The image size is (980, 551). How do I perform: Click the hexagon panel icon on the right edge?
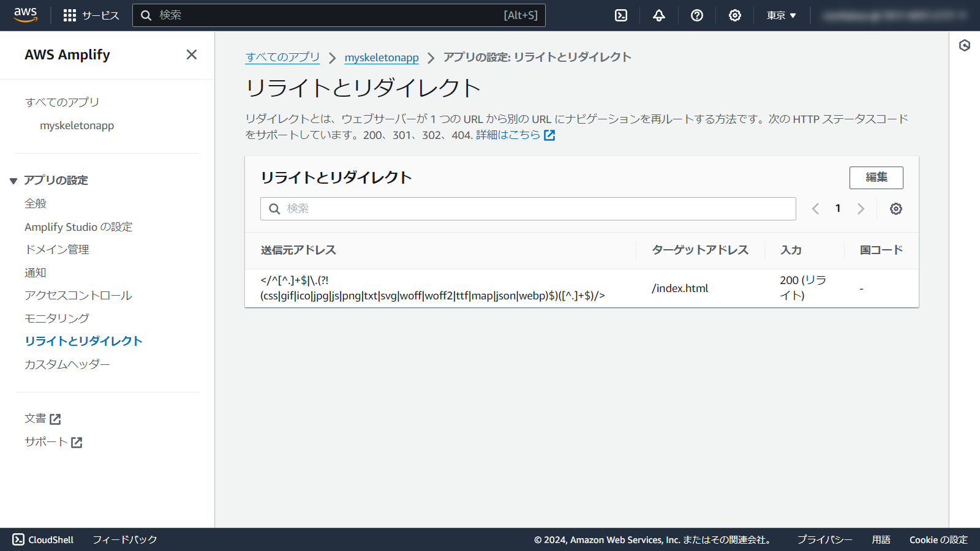coord(965,45)
